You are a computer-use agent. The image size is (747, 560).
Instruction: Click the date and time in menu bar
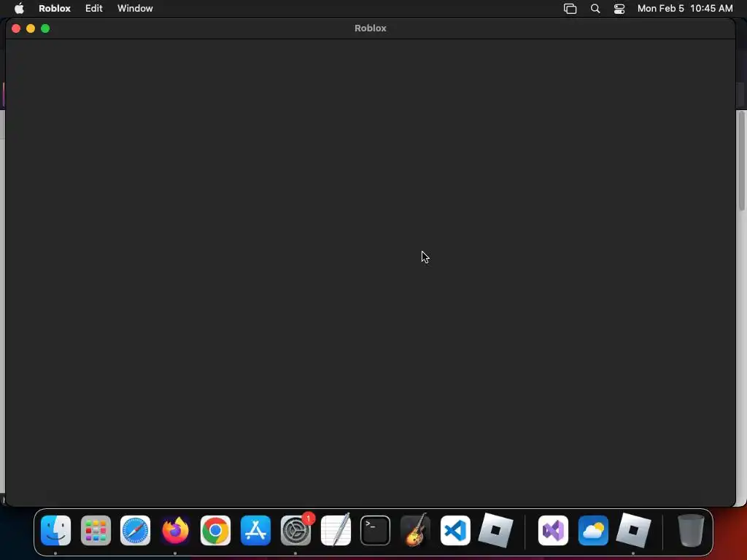[x=685, y=8]
